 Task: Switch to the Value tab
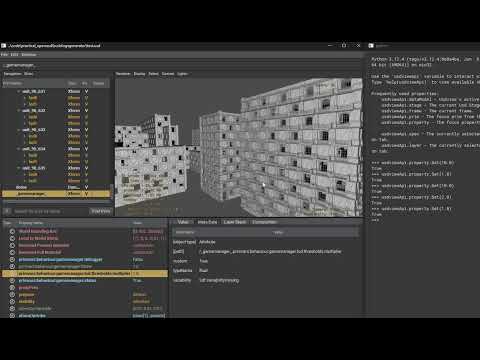click(183, 222)
